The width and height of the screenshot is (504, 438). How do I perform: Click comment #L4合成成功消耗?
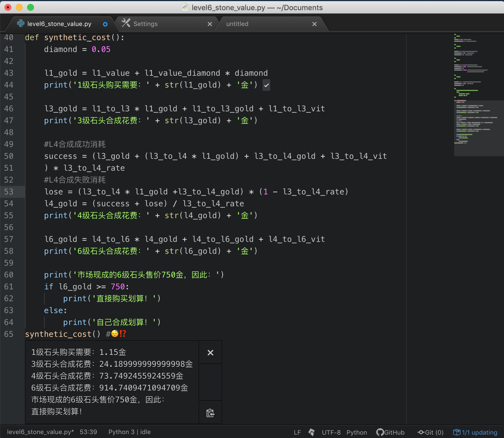(x=75, y=144)
